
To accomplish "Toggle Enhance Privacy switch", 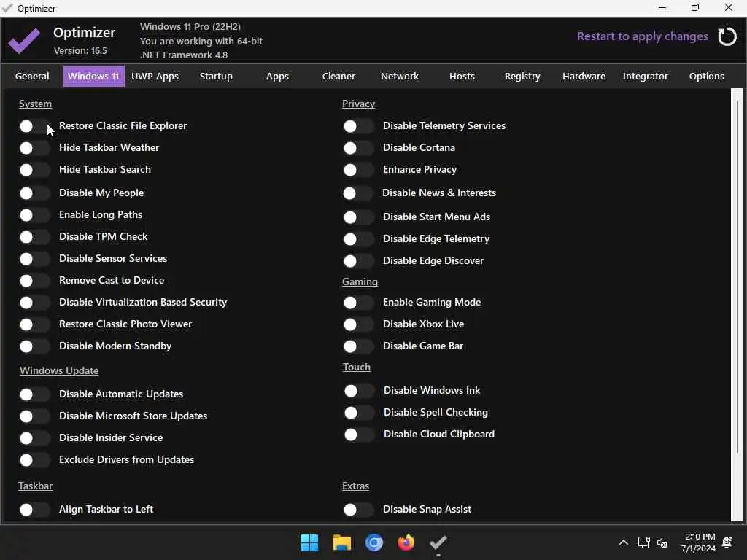I will click(x=358, y=170).
